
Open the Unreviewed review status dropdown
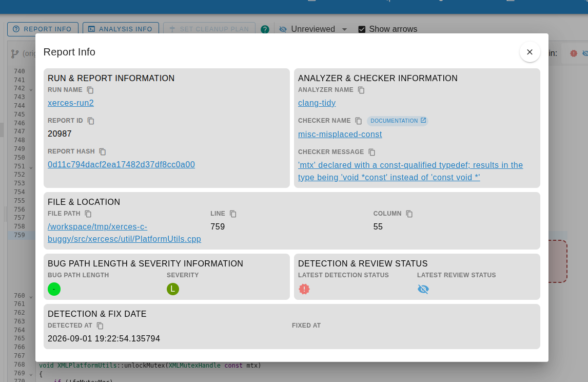tap(313, 29)
